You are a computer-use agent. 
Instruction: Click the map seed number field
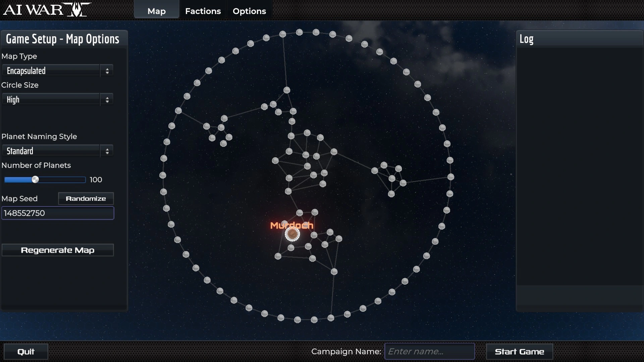pos(57,213)
